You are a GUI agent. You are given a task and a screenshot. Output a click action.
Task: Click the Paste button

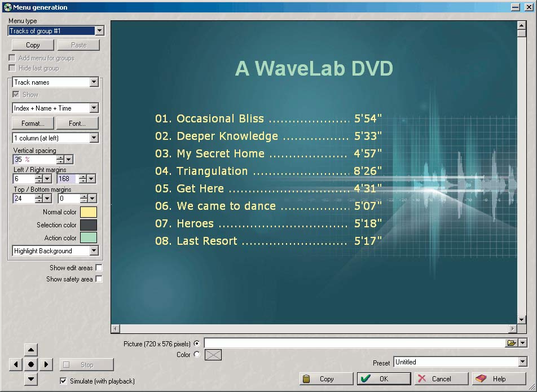pyautogui.click(x=79, y=45)
